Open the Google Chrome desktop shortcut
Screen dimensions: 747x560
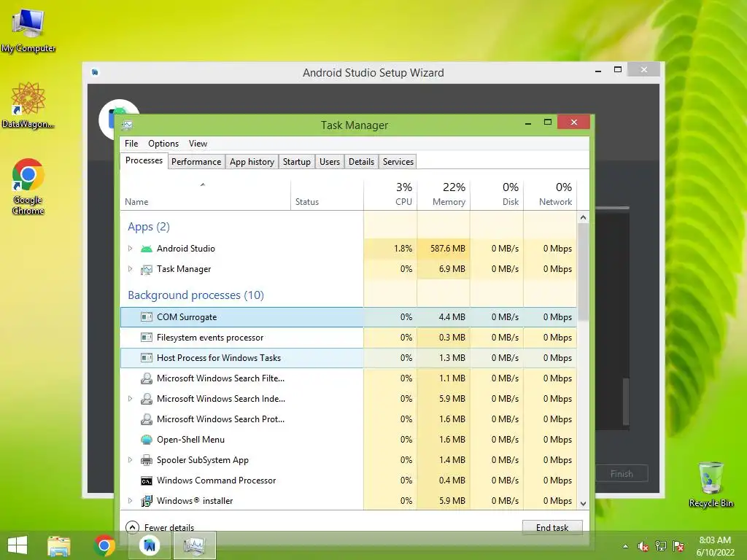pos(28,187)
